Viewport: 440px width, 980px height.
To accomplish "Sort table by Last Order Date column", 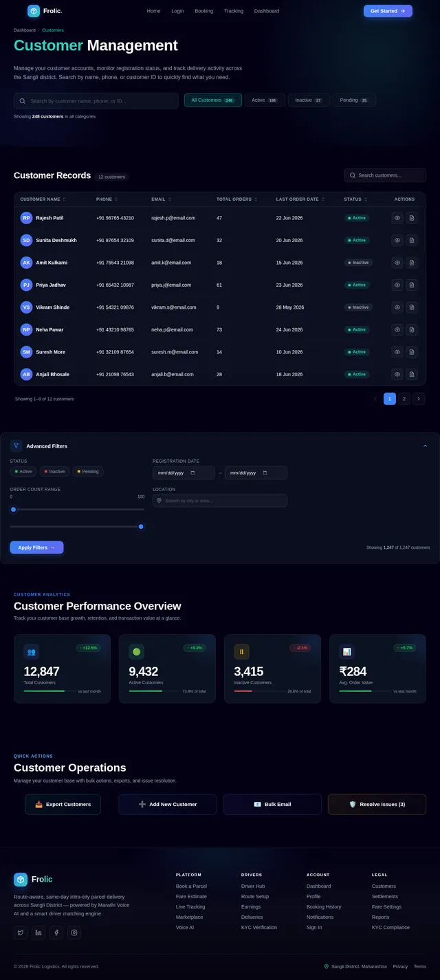I will (300, 199).
